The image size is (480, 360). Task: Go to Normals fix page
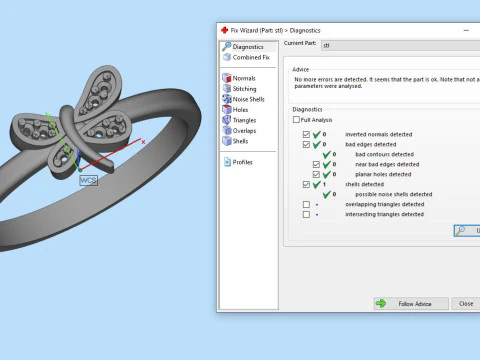point(244,78)
